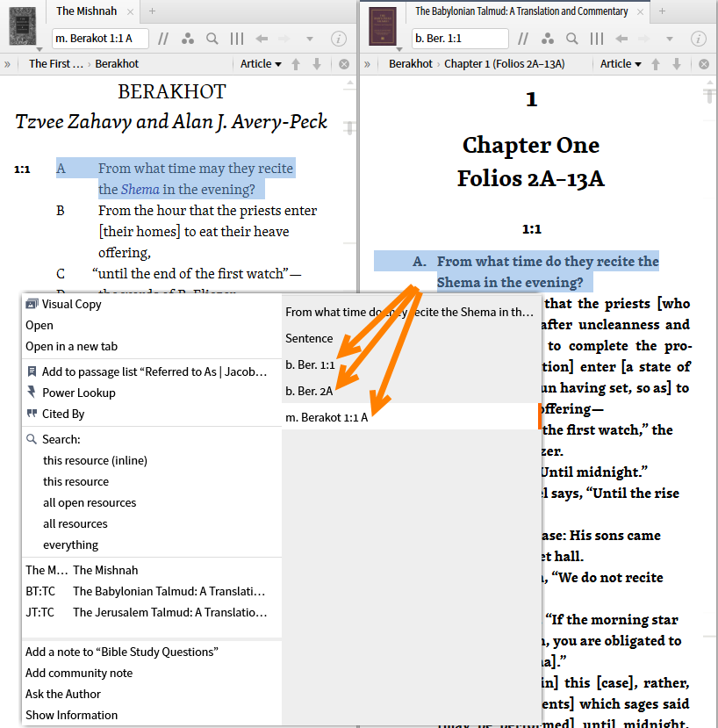
Task: Click Berakhot breadcrumb in Mishnah locator bar
Action: point(117,63)
